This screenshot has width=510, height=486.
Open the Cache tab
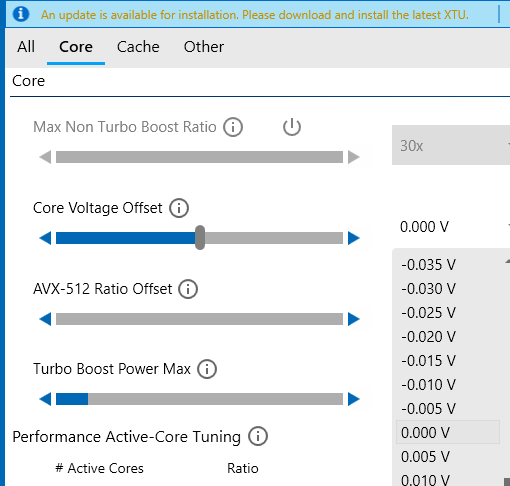tap(138, 47)
